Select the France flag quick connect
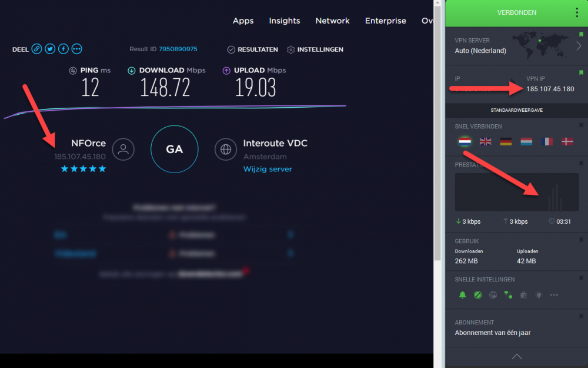This screenshot has width=588, height=368. pyautogui.click(x=547, y=141)
